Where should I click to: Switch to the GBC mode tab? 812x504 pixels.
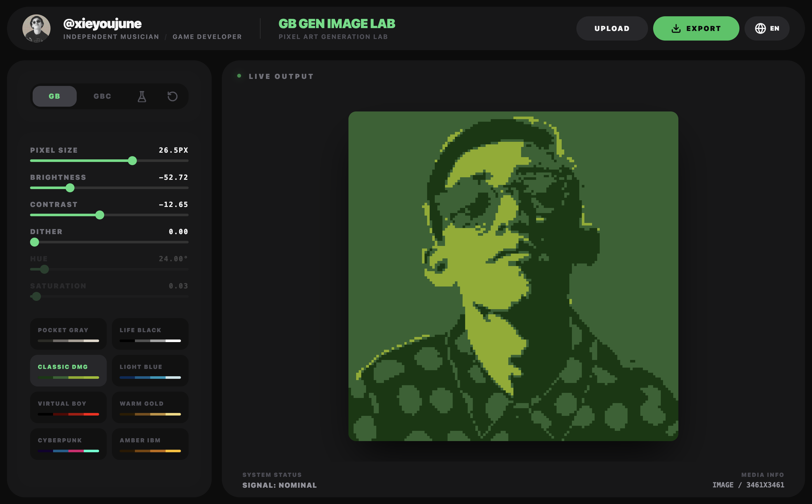pyautogui.click(x=102, y=96)
